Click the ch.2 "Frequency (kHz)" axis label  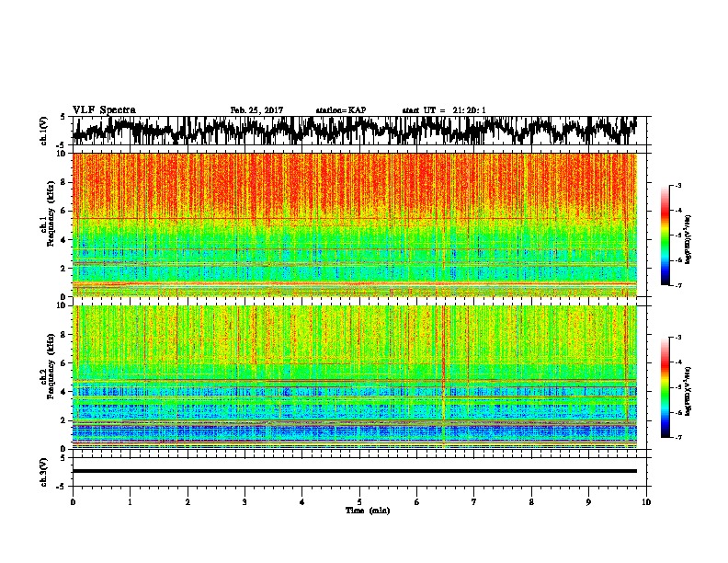coord(51,366)
